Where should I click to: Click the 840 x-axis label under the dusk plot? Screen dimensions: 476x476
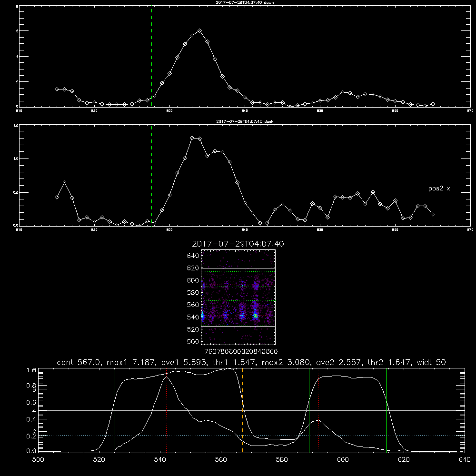click(245, 230)
